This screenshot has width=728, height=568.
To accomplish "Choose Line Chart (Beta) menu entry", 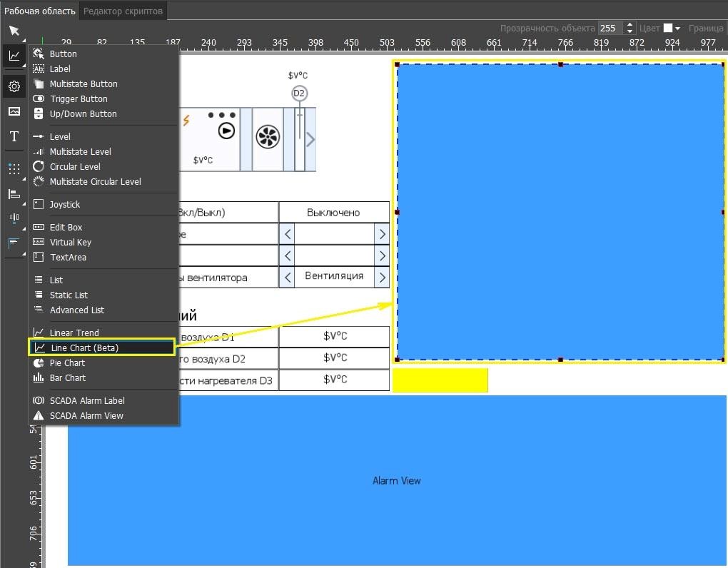I will [x=84, y=348].
